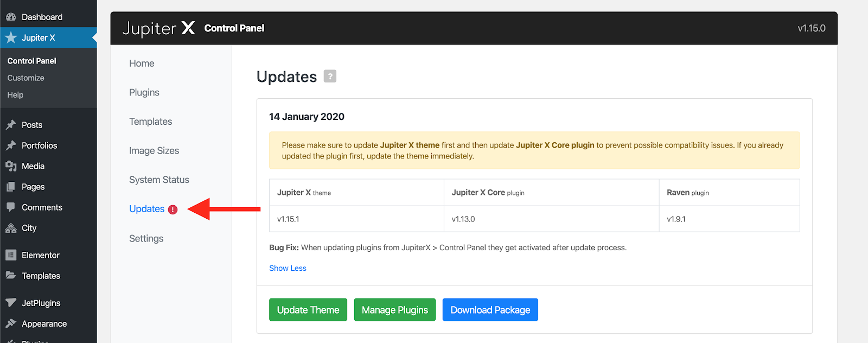Open System Status tab
The image size is (868, 343).
pyautogui.click(x=159, y=180)
